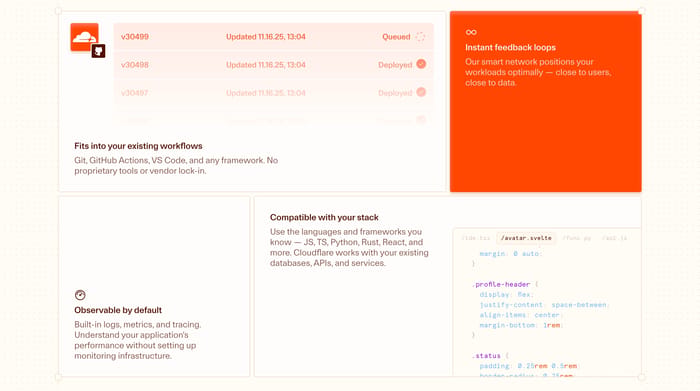Click the gauge icon above Observable by default
700x391 pixels.
(x=80, y=295)
